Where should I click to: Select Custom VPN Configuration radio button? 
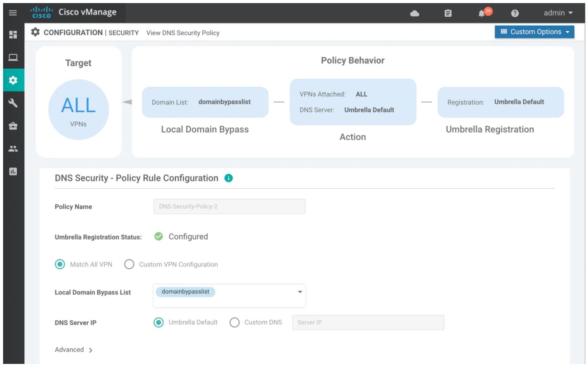(129, 265)
